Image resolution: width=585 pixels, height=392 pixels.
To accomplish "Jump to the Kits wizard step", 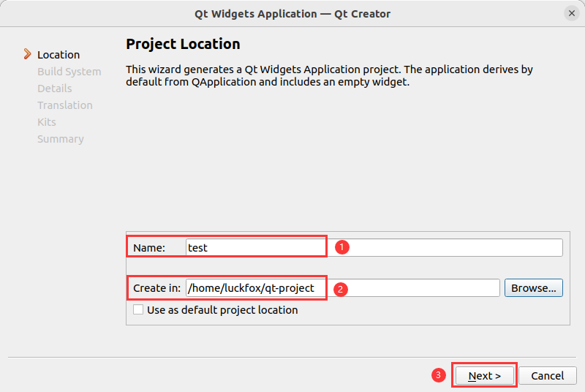I will (x=47, y=122).
